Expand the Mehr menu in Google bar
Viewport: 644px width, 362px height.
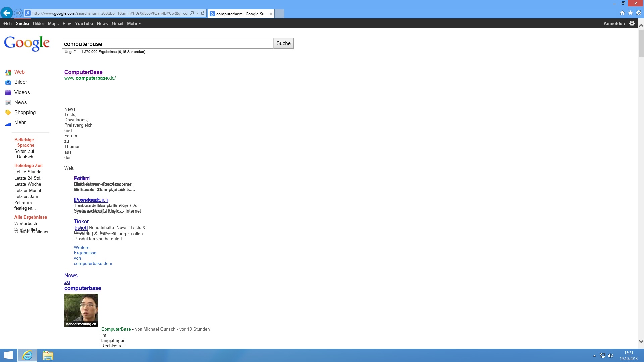134,23
